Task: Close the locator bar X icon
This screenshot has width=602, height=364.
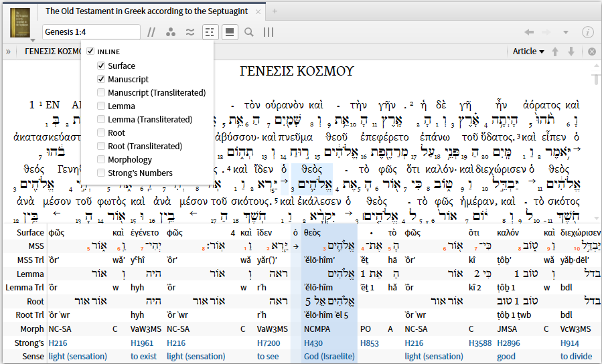Action: [592, 52]
